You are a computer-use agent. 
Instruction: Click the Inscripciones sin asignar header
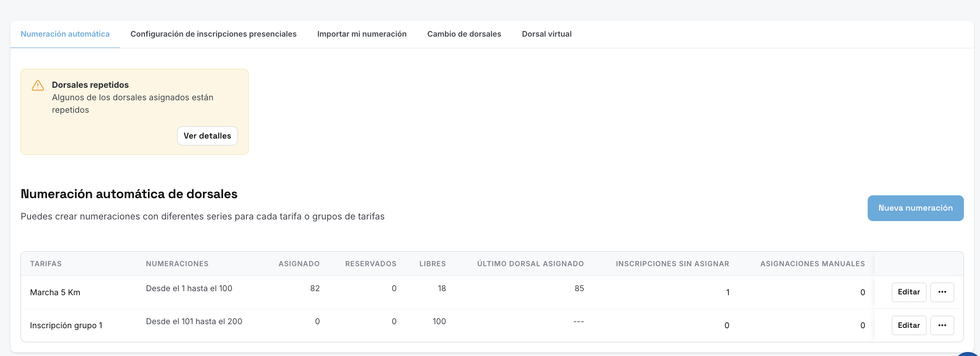[x=672, y=264]
